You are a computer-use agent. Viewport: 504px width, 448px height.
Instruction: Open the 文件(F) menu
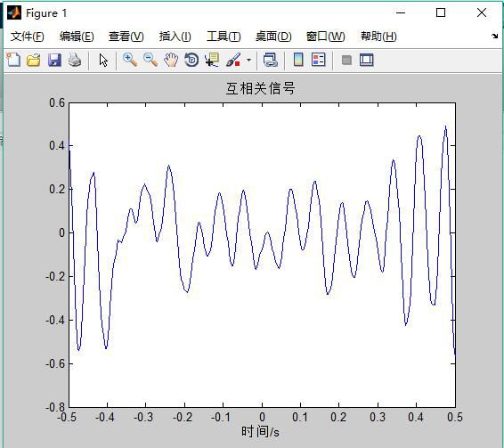(27, 37)
